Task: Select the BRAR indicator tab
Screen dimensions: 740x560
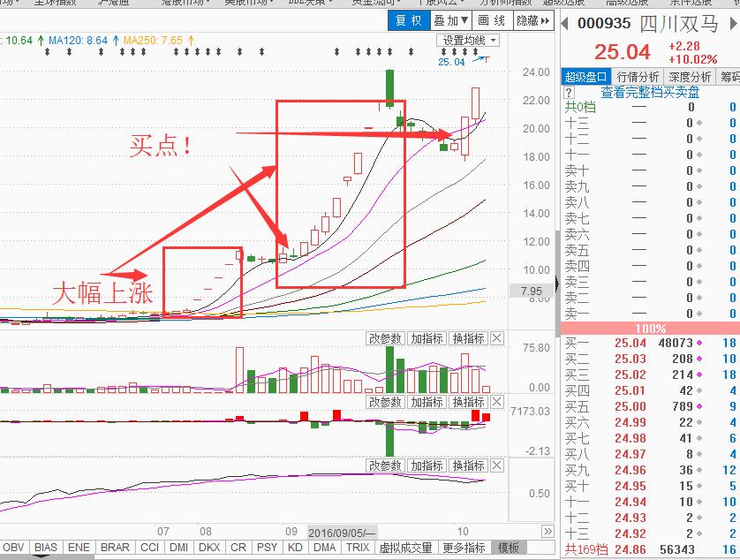Action: (115, 548)
